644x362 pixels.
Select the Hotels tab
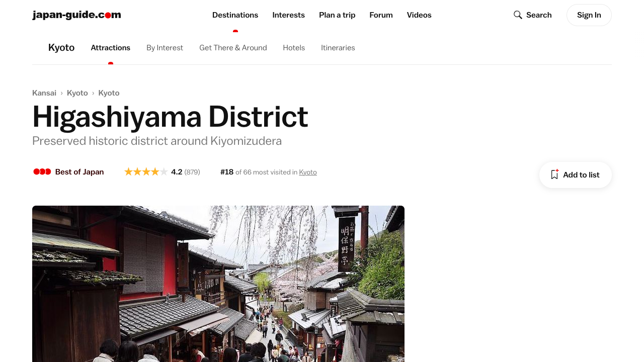pyautogui.click(x=294, y=48)
